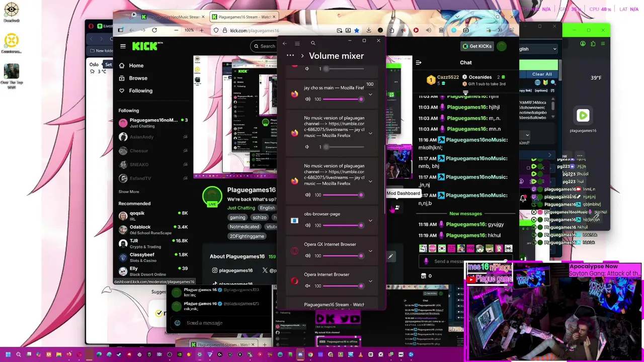The width and height of the screenshot is (644, 362).
Task: Collapse the Kick chat panel
Action: tap(418, 63)
